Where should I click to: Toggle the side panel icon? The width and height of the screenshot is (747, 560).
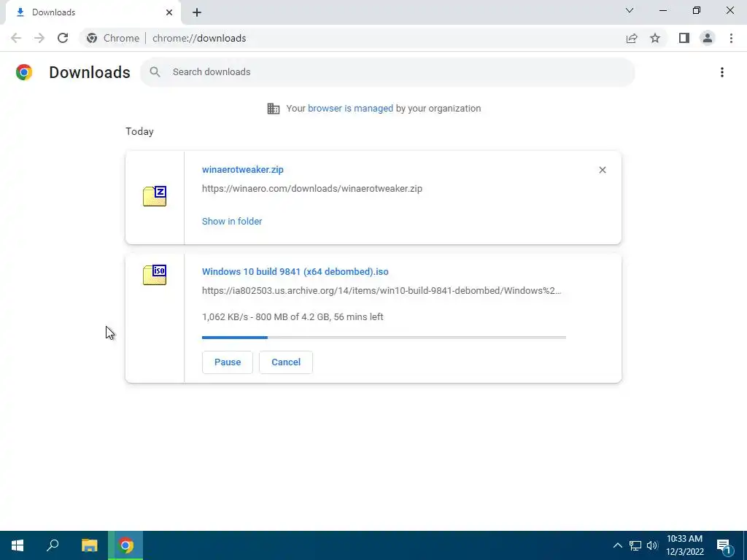point(684,38)
